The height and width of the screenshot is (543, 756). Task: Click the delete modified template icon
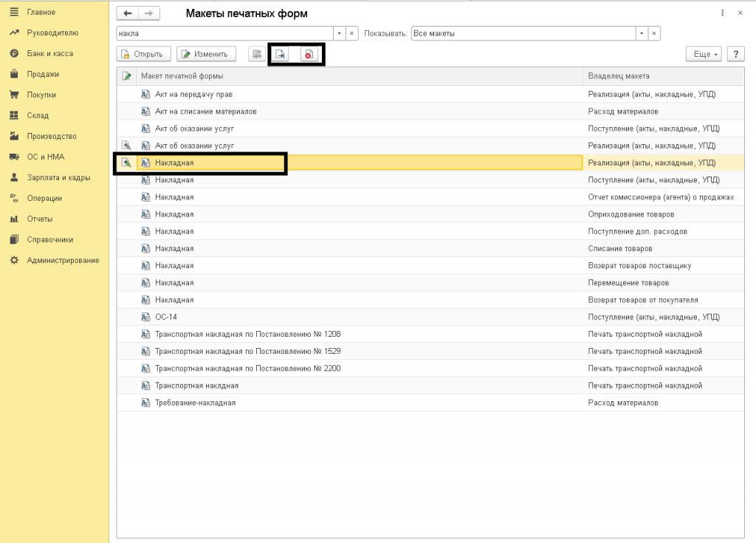[309, 54]
